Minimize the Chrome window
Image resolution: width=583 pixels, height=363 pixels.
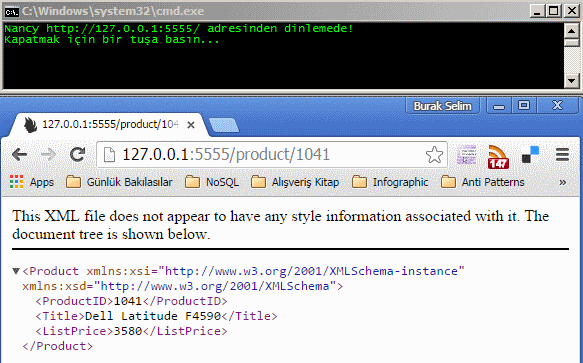point(499,106)
